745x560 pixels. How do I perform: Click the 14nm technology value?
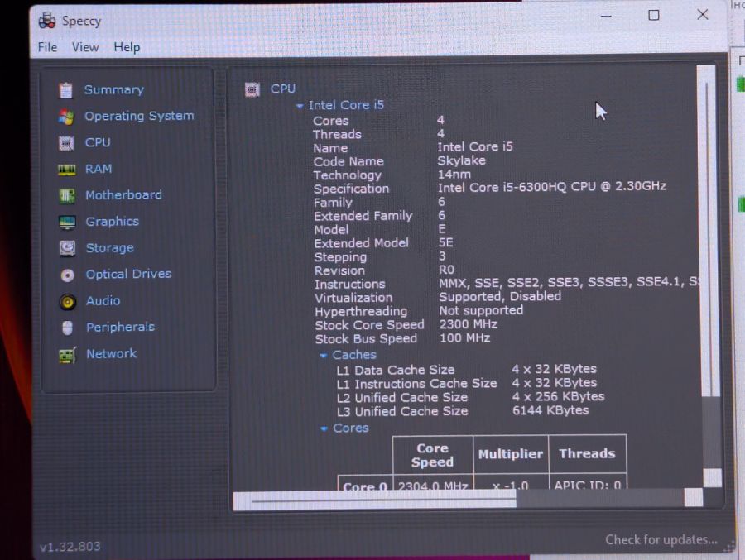click(454, 175)
